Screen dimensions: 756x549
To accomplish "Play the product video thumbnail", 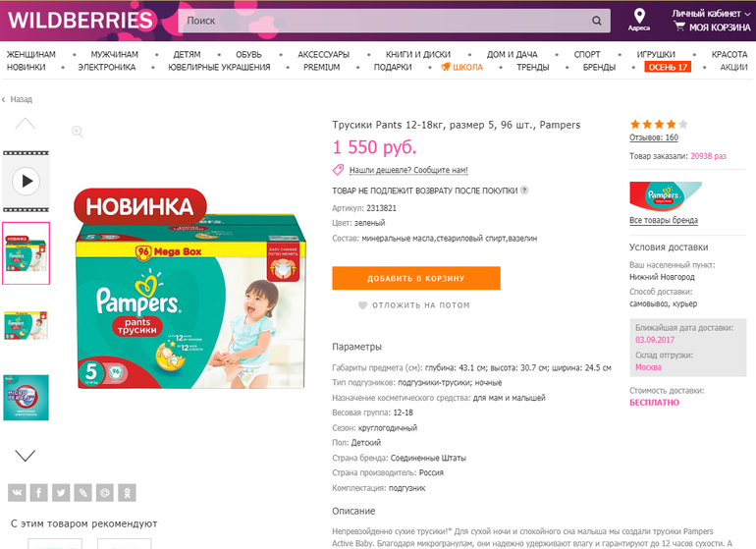I will [27, 182].
